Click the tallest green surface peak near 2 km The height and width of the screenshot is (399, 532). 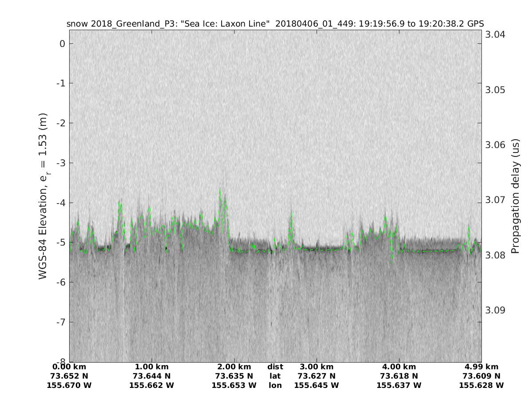point(220,191)
